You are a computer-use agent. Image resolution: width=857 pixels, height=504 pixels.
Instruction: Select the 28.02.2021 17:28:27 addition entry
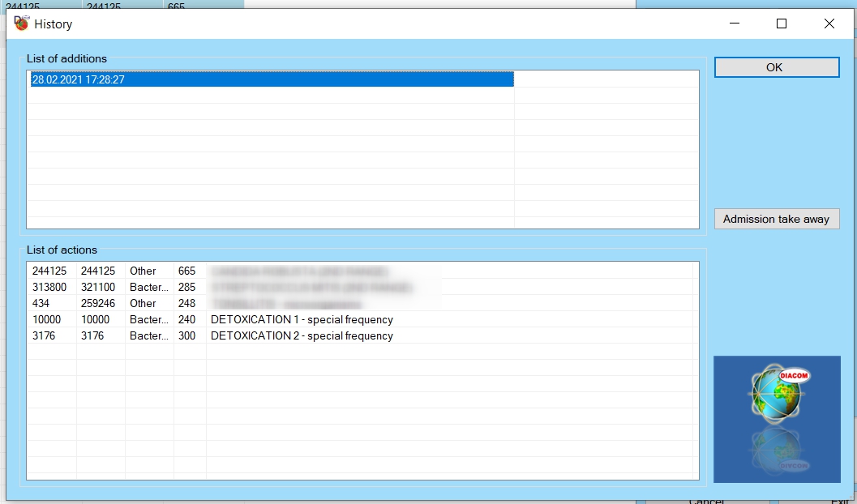79,80
